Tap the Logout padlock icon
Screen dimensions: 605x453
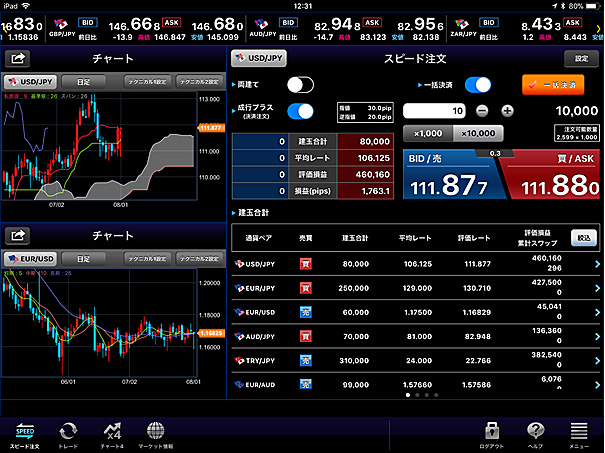tap(492, 433)
